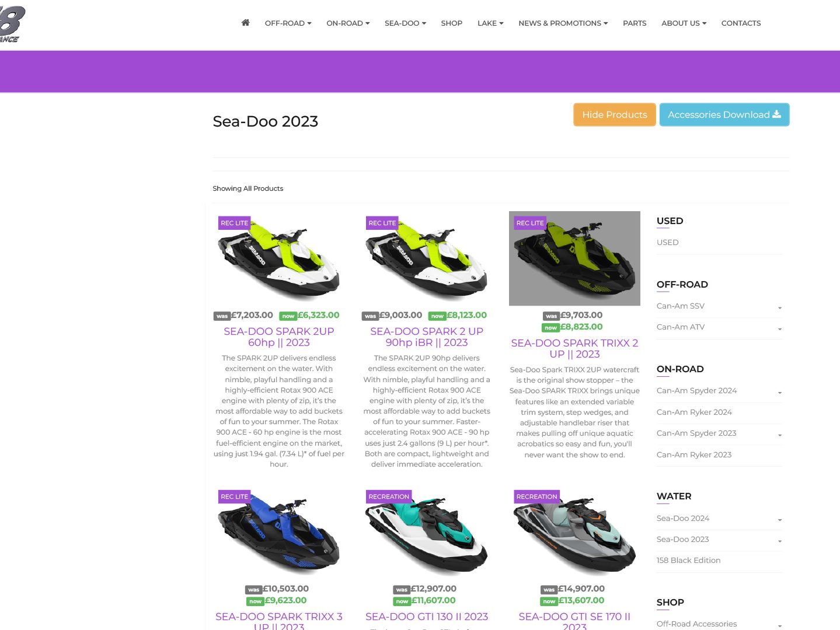Open the OFF-ROAD dropdown menu

pos(288,23)
